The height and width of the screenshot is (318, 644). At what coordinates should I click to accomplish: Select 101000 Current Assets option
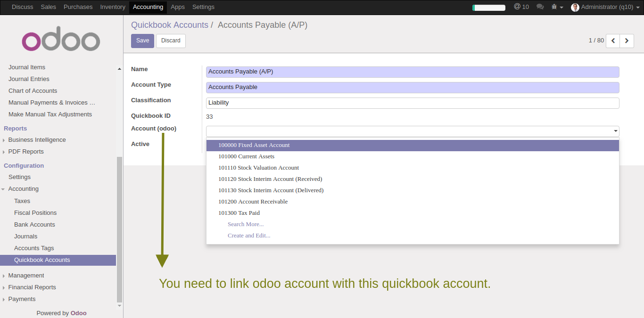(413, 156)
